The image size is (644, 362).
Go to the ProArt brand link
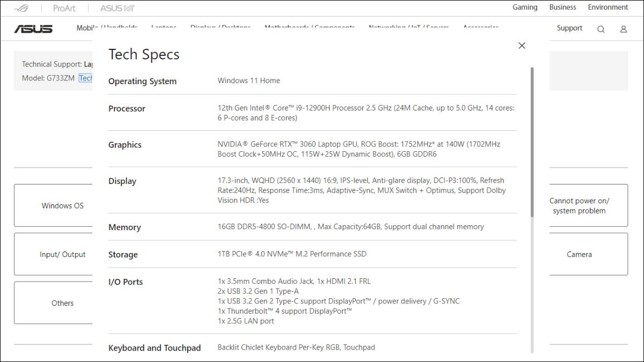(x=64, y=8)
